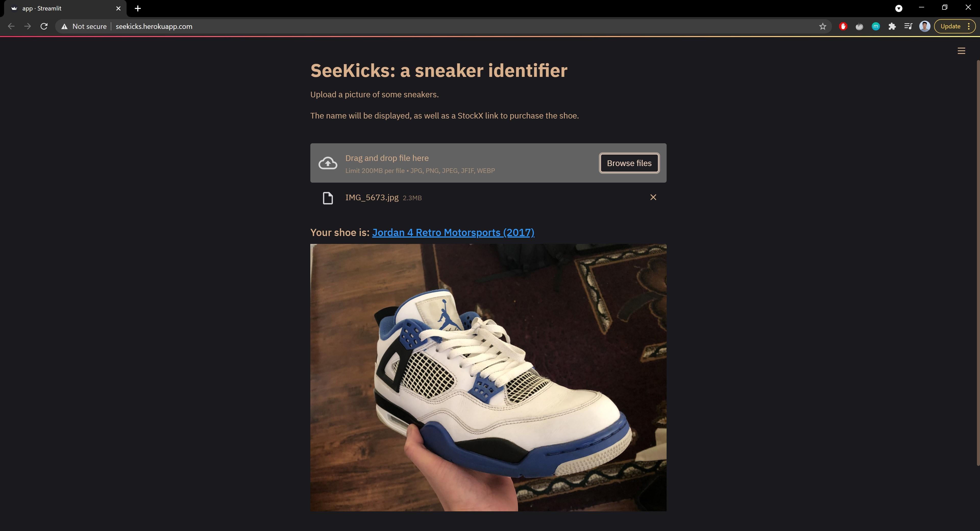
Task: Click the Jordan 4 Retro Motorsports link
Action: coord(453,232)
